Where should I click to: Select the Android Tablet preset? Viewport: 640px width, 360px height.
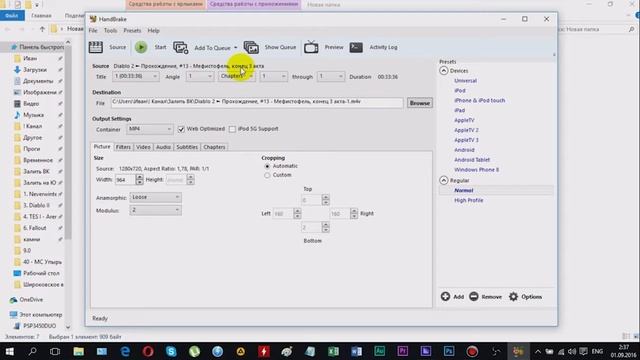coord(472,160)
